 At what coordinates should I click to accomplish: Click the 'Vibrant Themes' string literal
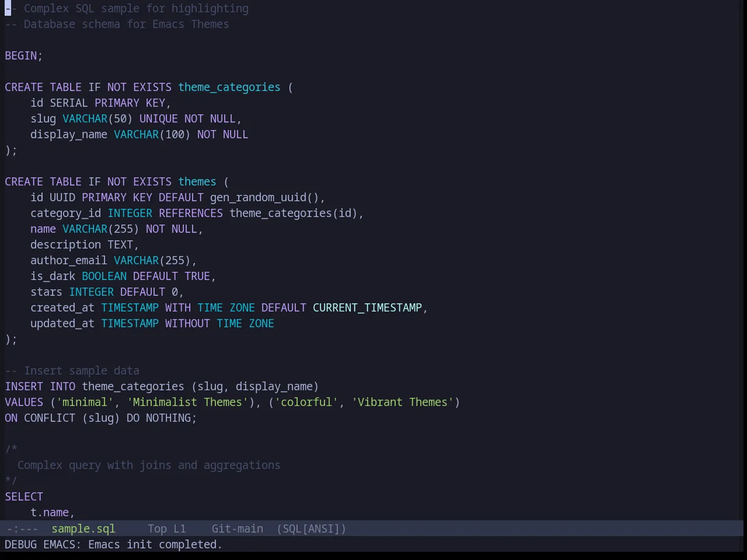click(403, 402)
